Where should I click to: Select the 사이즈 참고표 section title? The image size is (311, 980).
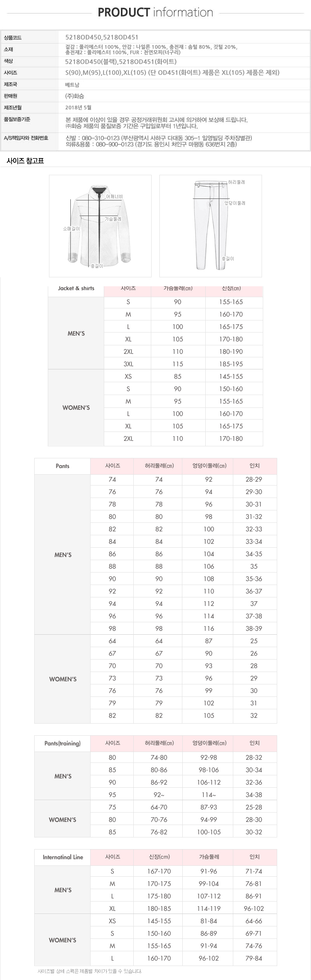[25, 161]
